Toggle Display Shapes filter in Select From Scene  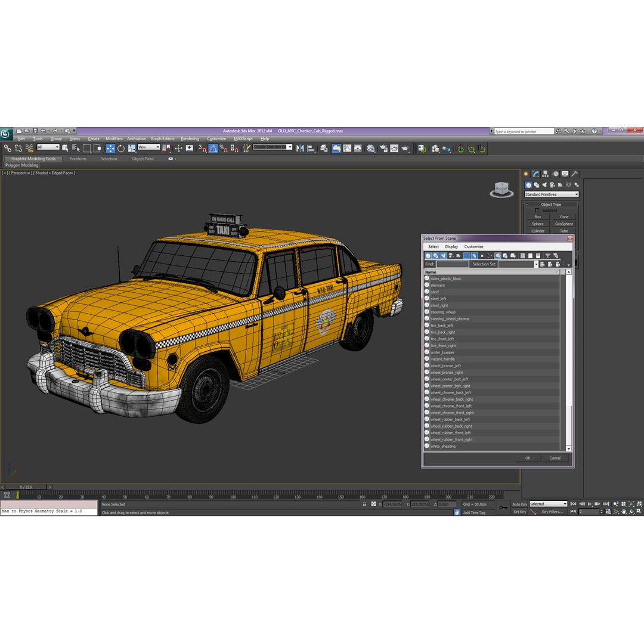tap(436, 255)
